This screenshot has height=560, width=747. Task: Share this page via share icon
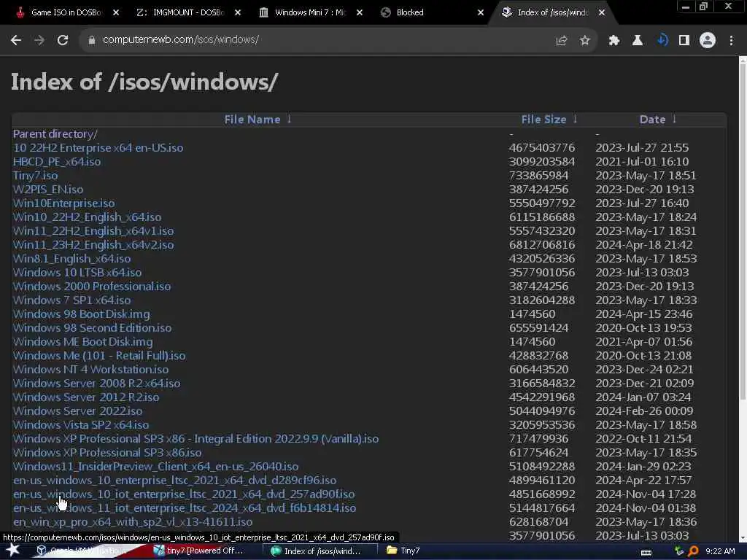[562, 41]
